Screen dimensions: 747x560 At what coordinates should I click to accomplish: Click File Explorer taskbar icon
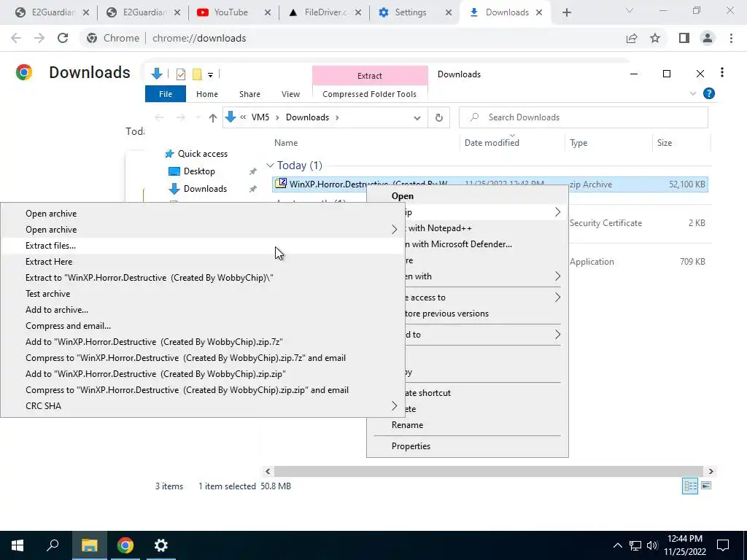[x=89, y=545]
